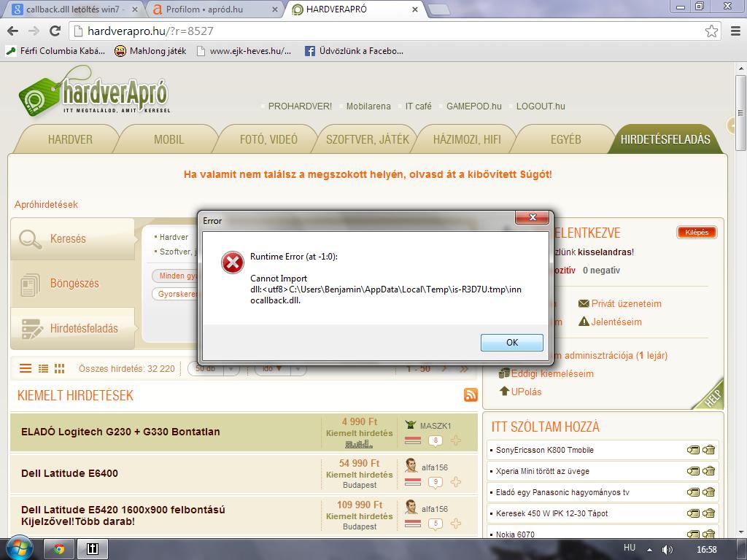Open Keresés search panel
The height and width of the screenshot is (560, 747).
(73, 238)
